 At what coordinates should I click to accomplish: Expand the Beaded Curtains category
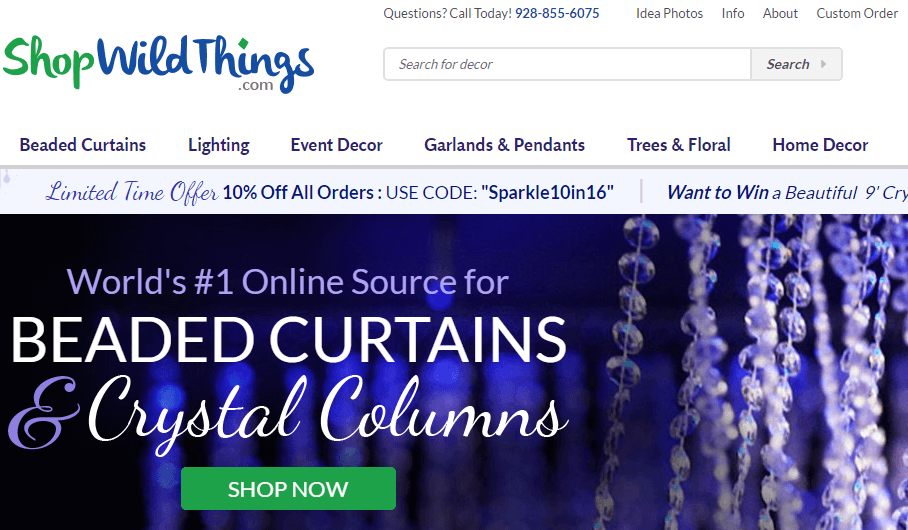[83, 145]
